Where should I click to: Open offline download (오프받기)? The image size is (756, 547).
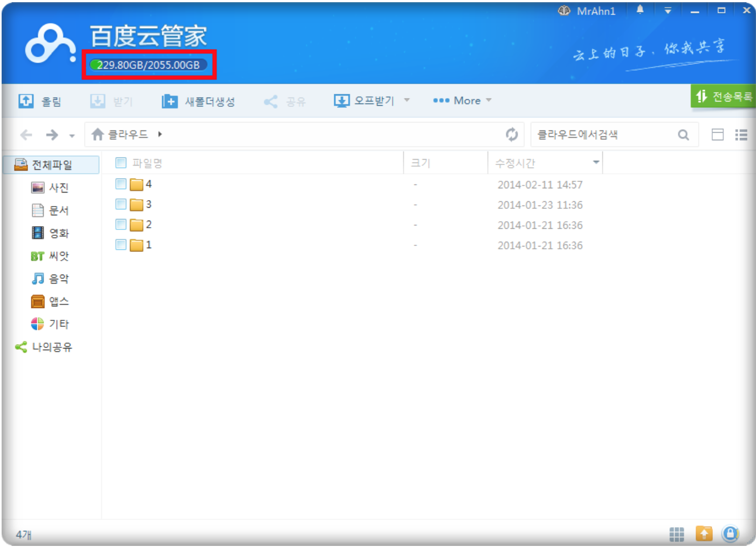[365, 101]
